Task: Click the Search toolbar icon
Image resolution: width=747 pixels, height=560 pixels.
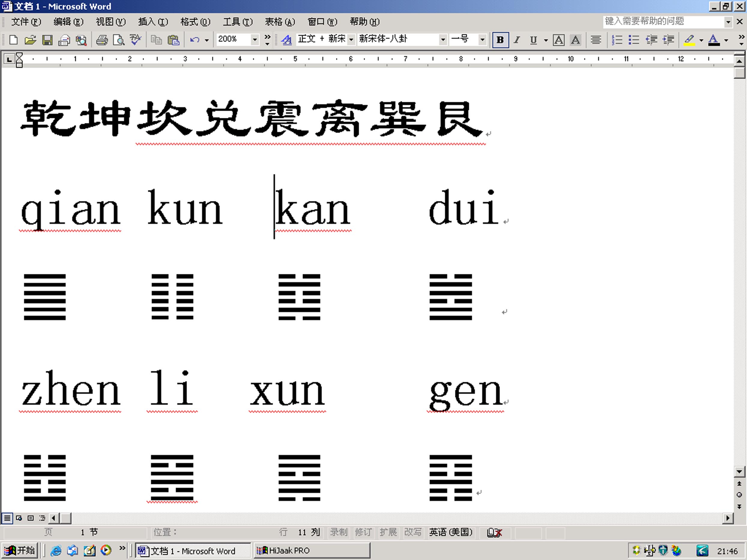Action: point(81,40)
